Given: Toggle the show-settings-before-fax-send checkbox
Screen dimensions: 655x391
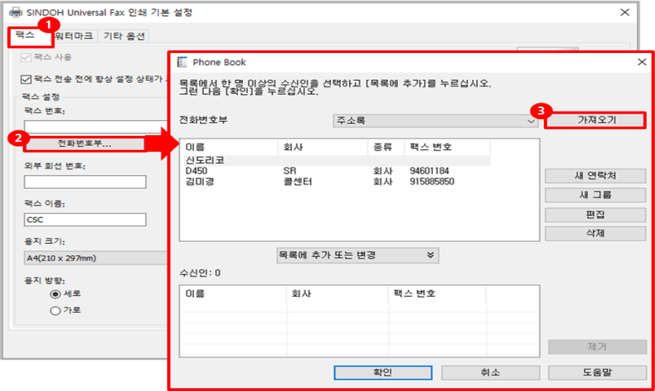Looking at the screenshot, I should coord(26,79).
